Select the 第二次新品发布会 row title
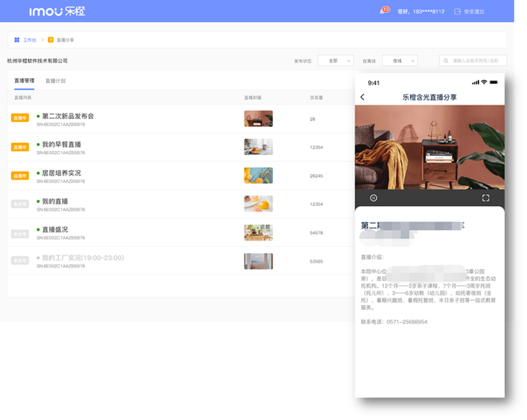Viewport: 527px width, 420px height. [68, 117]
